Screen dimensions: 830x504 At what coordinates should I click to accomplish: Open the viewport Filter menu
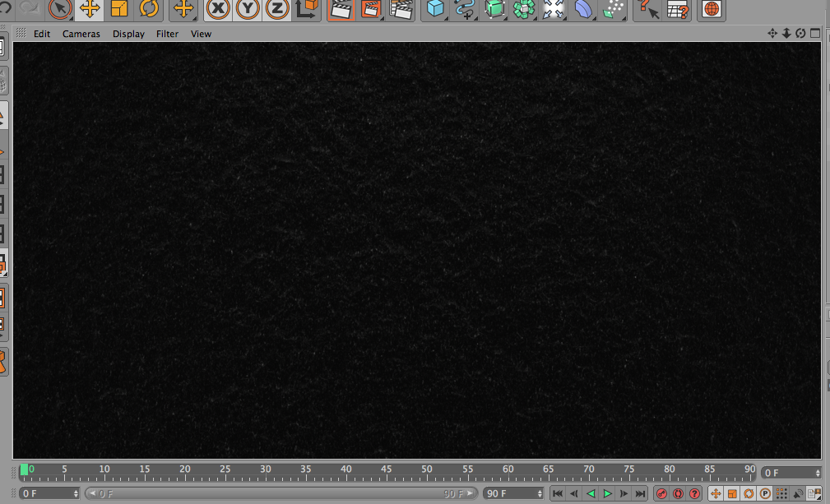click(167, 34)
